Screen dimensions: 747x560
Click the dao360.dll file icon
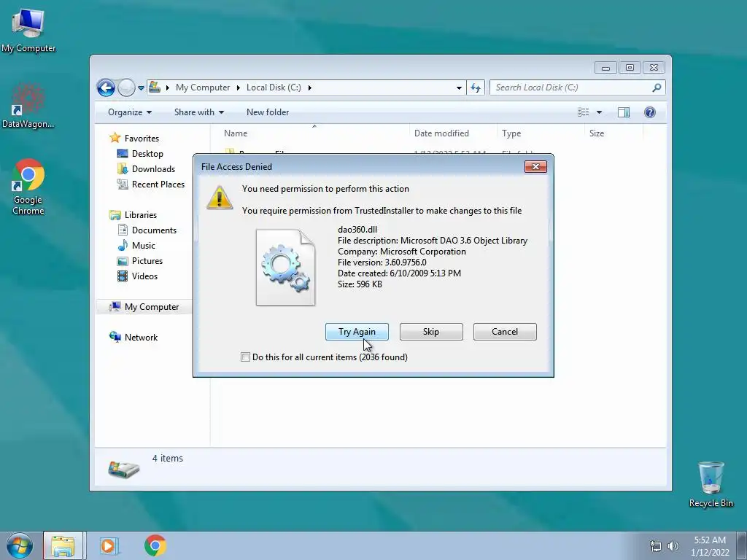pyautogui.click(x=285, y=267)
